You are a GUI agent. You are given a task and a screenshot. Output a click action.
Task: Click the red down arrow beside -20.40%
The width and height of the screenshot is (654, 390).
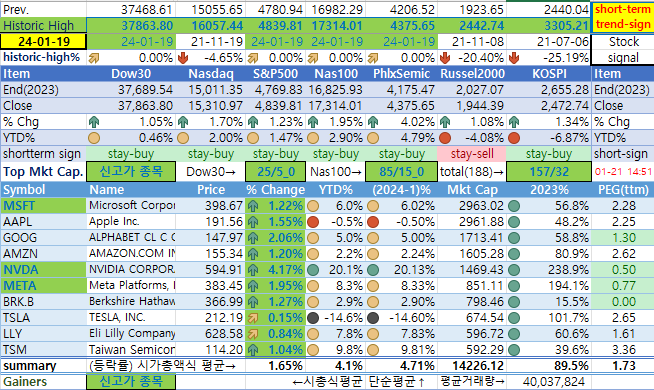click(445, 58)
